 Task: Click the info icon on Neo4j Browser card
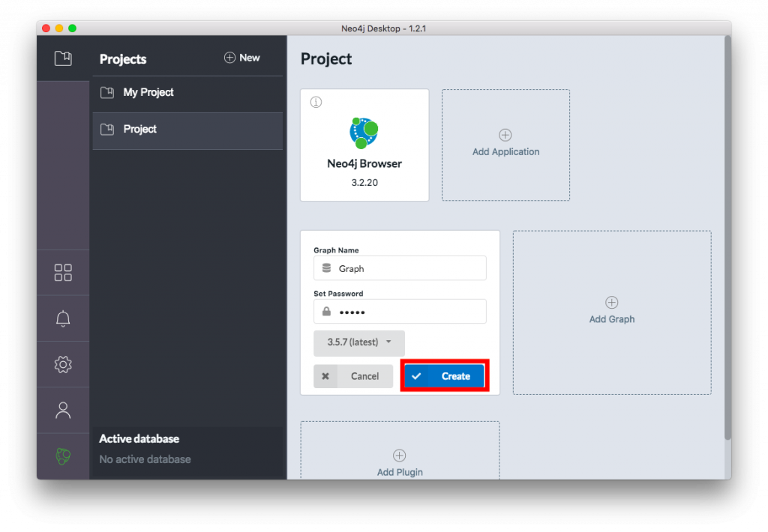316,103
